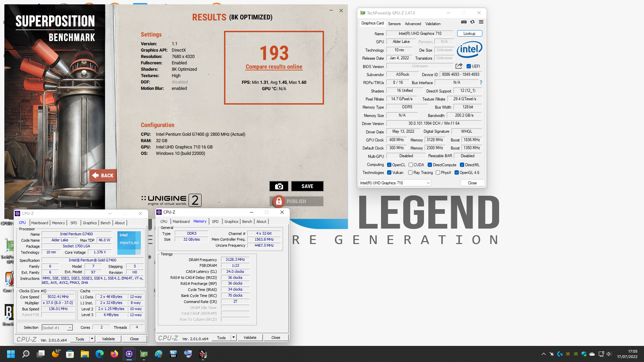Click the GPU Name field in GPU-Z
This screenshot has width=644, height=362.
[420, 34]
